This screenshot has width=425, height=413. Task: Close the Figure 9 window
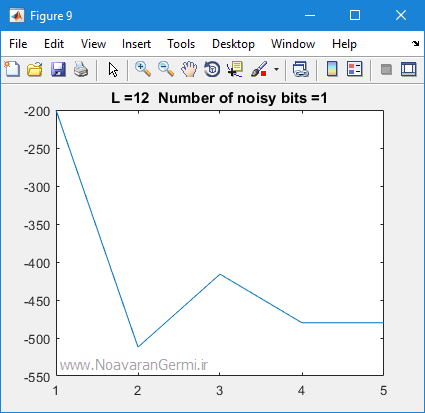coord(401,15)
